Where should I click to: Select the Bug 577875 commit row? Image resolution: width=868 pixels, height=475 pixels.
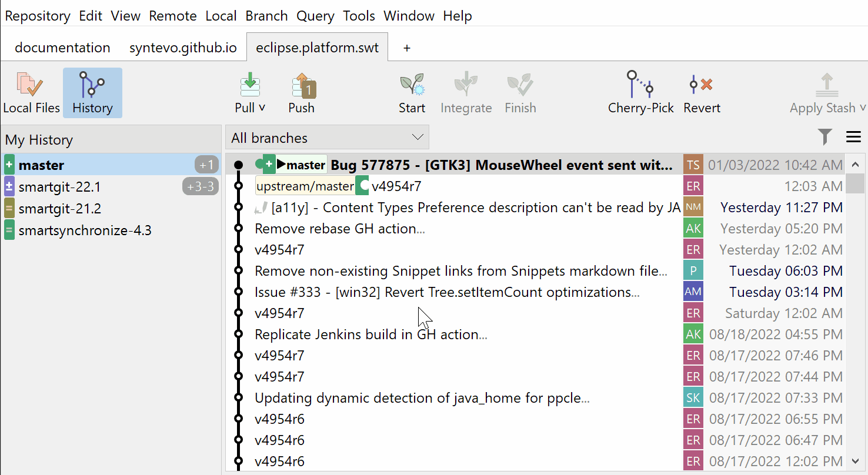[x=535, y=165]
